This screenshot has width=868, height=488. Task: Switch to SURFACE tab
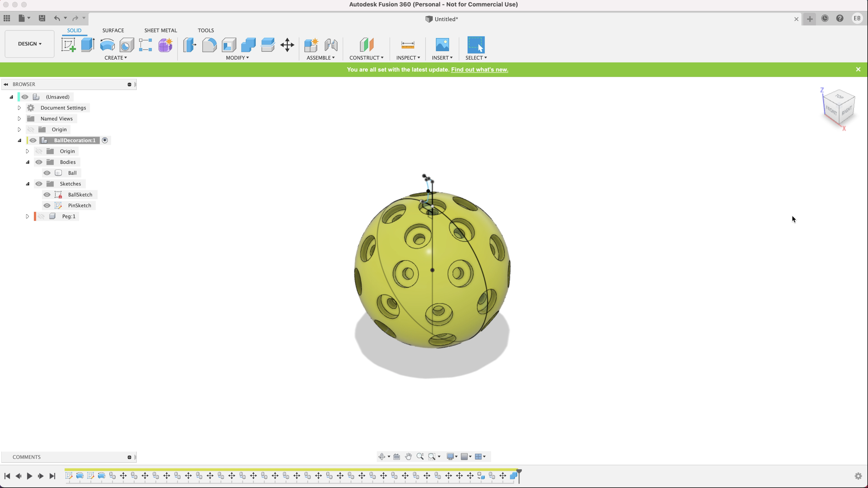pos(113,30)
